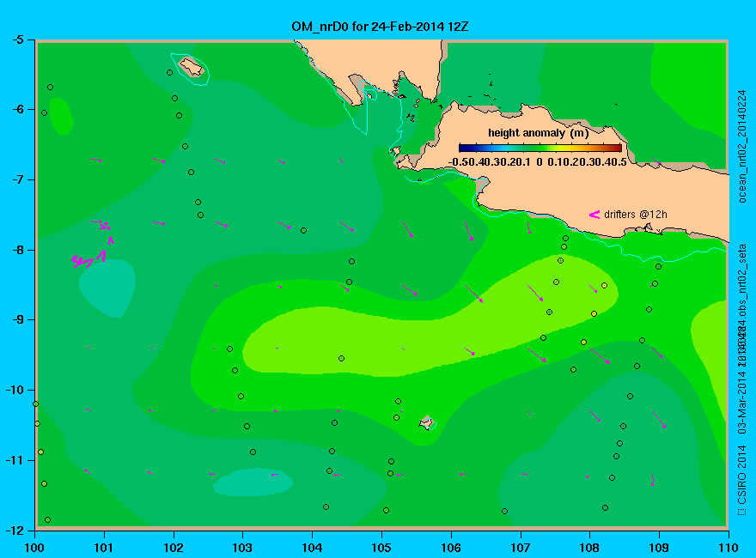Click the 106 longitude axis label
The width and height of the screenshot is (756, 558).
click(x=451, y=548)
